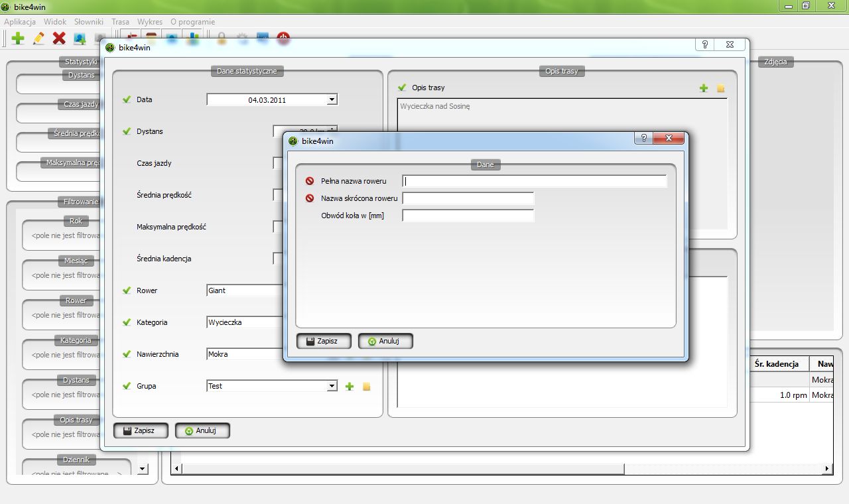The height and width of the screenshot is (504, 849).
Task: Click the pencil edit toolbar icon
Action: click(38, 38)
